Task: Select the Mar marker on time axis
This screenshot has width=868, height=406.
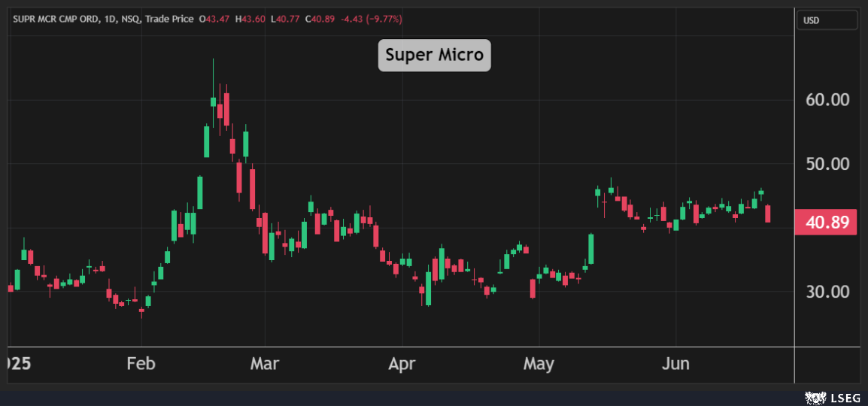Action: point(264,365)
